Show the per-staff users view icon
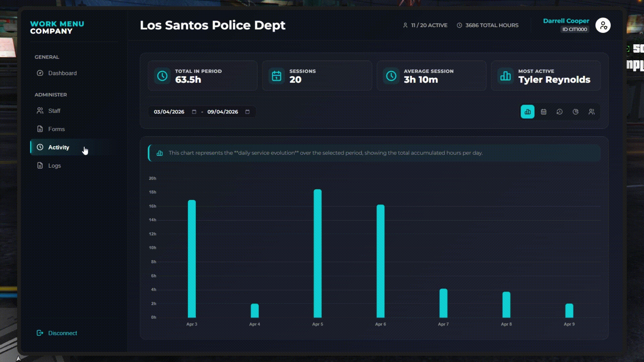Image resolution: width=644 pixels, height=362 pixels. pos(592,112)
